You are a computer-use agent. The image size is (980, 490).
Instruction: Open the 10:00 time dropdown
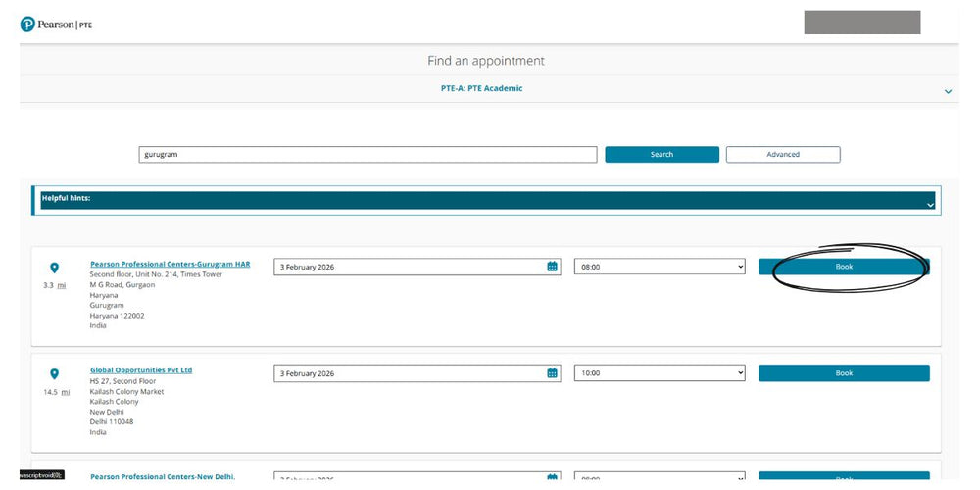pos(660,373)
